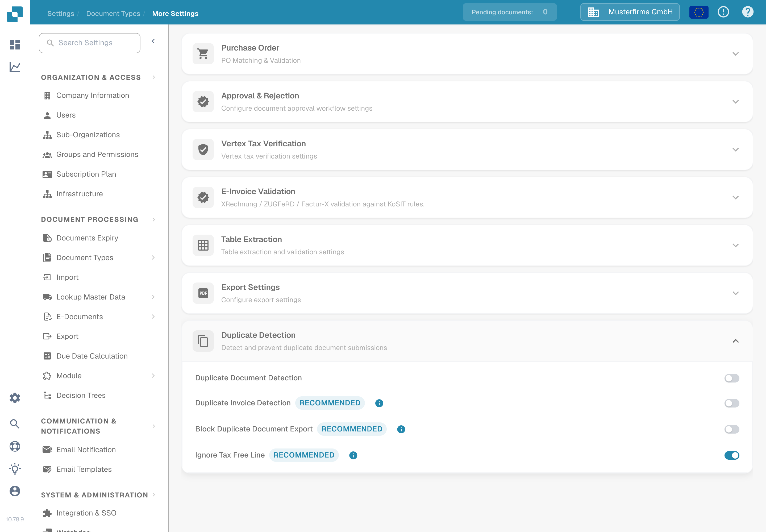Open the alert exclamation icon in header
766x532 pixels.
coord(723,12)
